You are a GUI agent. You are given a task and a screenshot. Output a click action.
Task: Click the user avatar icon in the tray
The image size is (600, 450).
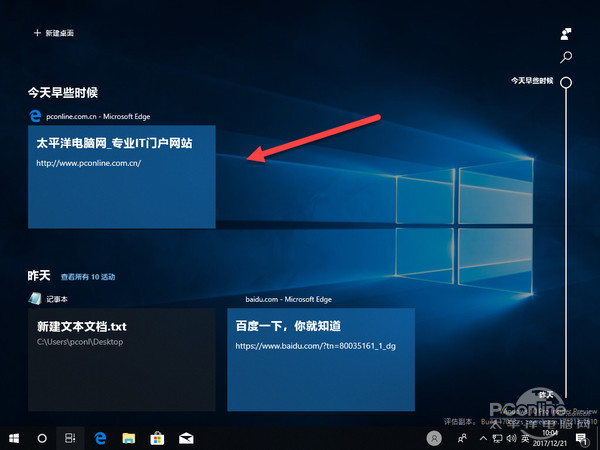[434, 439]
